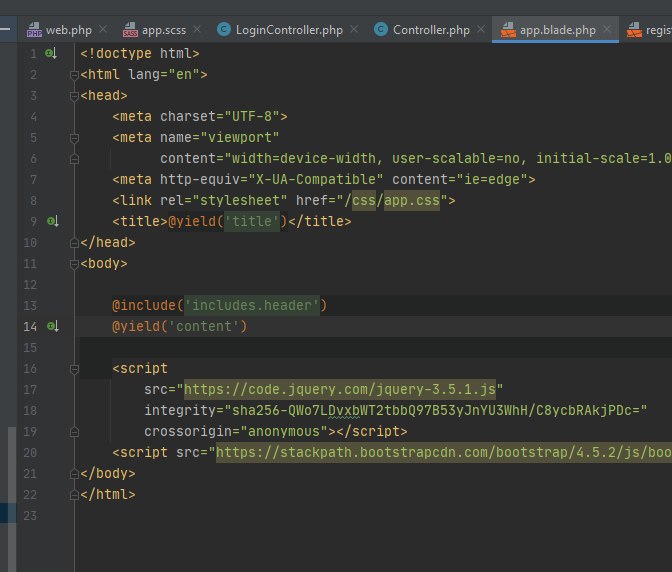Click the charset="UTF-8" attribute
Viewport: 672px width, 572px height.
(219, 117)
